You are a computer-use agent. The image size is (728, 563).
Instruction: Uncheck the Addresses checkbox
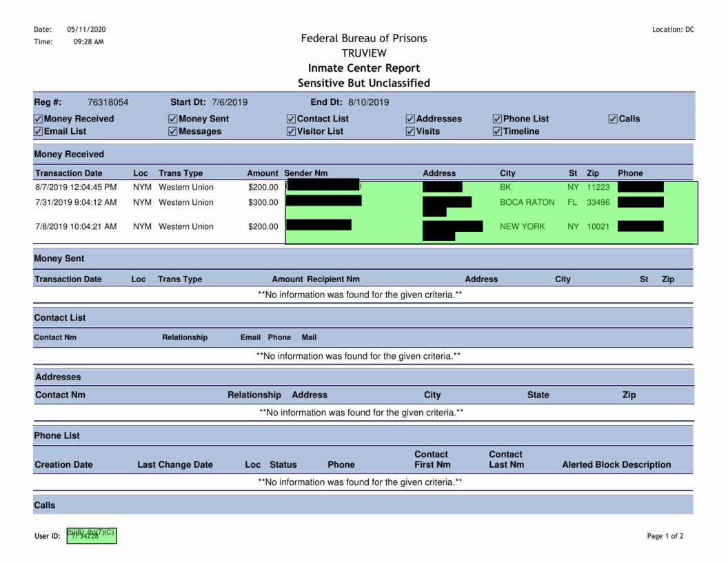pos(412,119)
